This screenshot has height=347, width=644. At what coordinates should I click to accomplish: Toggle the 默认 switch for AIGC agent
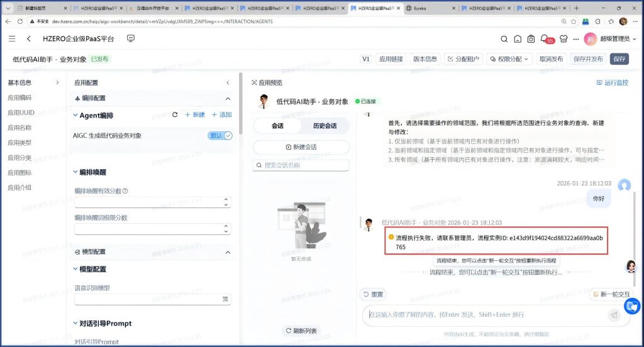click(x=221, y=135)
